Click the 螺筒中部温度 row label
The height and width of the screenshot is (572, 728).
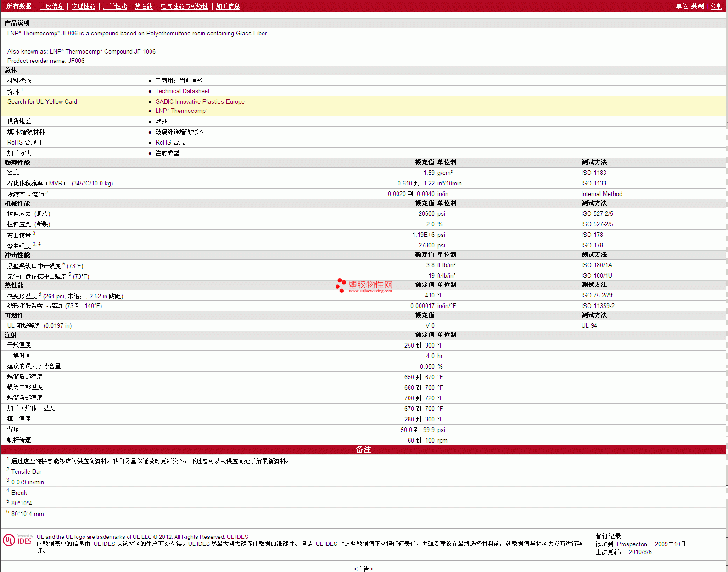25,387
